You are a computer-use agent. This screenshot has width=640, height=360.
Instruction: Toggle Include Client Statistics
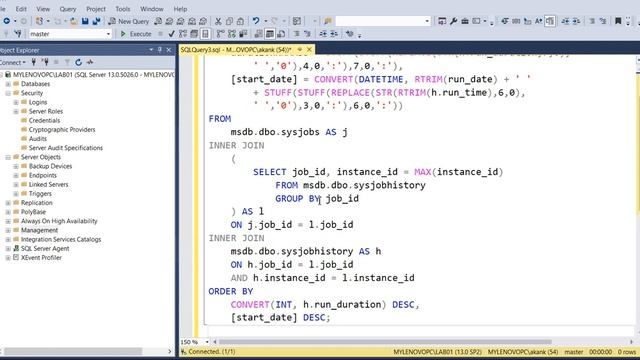[x=243, y=34]
